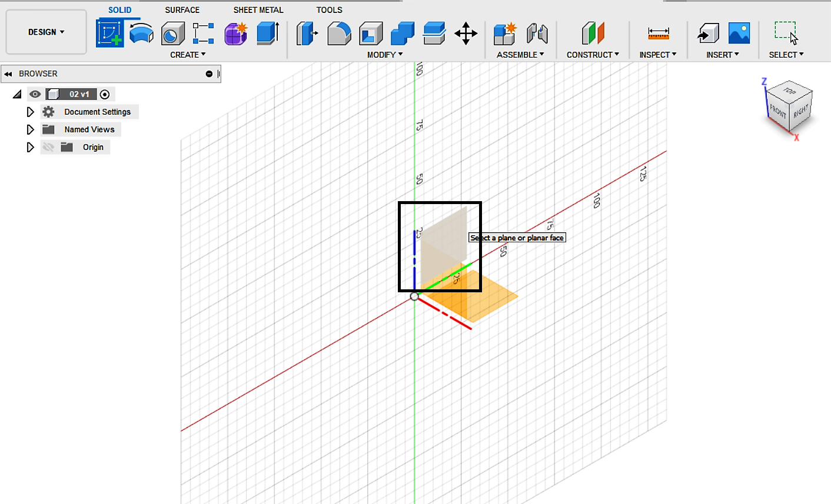Switch to the SURFACE tab

pos(182,10)
